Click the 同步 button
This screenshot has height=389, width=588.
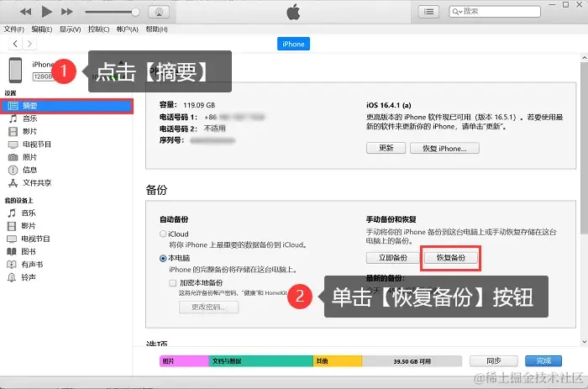pyautogui.click(x=494, y=361)
